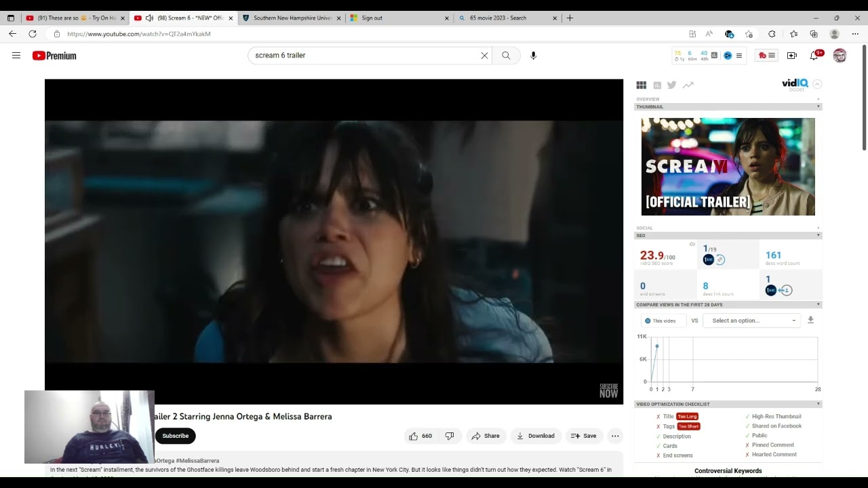Clear the search box with the X
The height and width of the screenshot is (488, 868).
coord(484,56)
